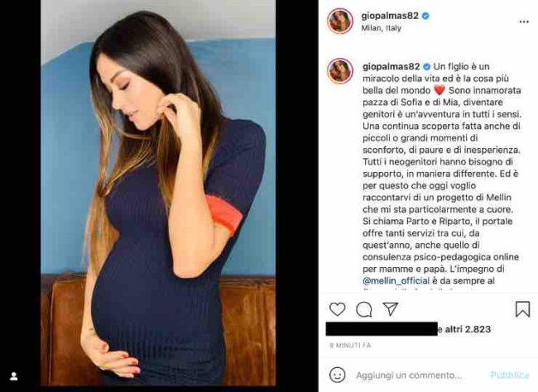Screen dimensions: 538x392
Task: Open emoji picker smiley icon
Action: pyautogui.click(x=337, y=375)
